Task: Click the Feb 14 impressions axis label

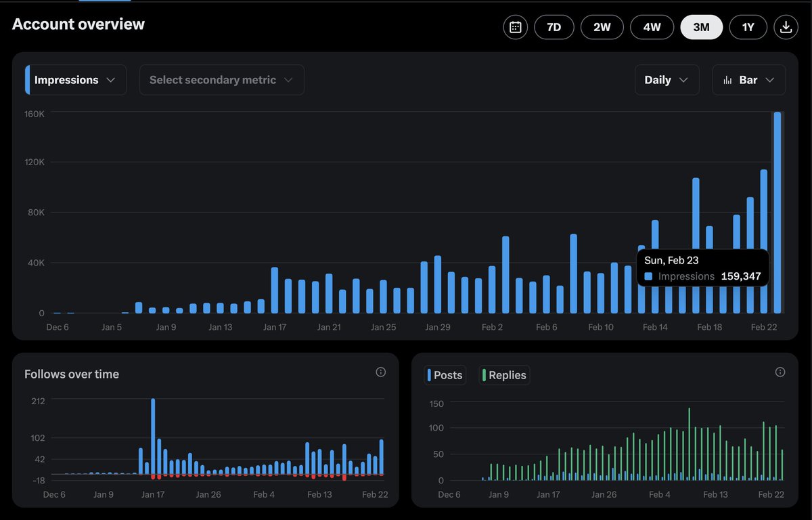Action: pyautogui.click(x=655, y=327)
